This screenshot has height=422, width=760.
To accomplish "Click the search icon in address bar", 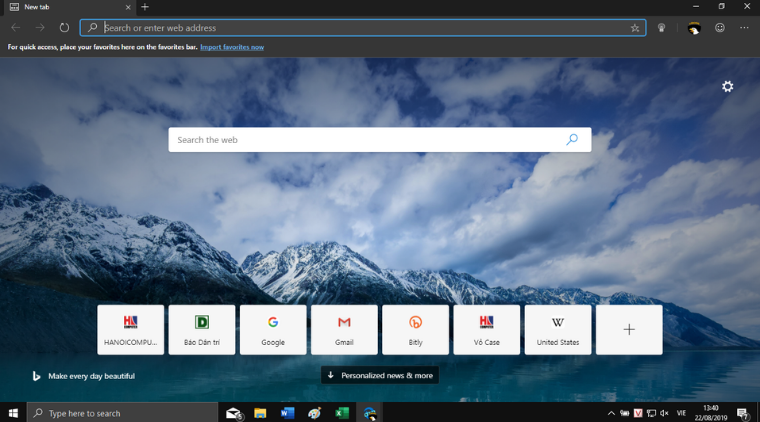I will 92,28.
